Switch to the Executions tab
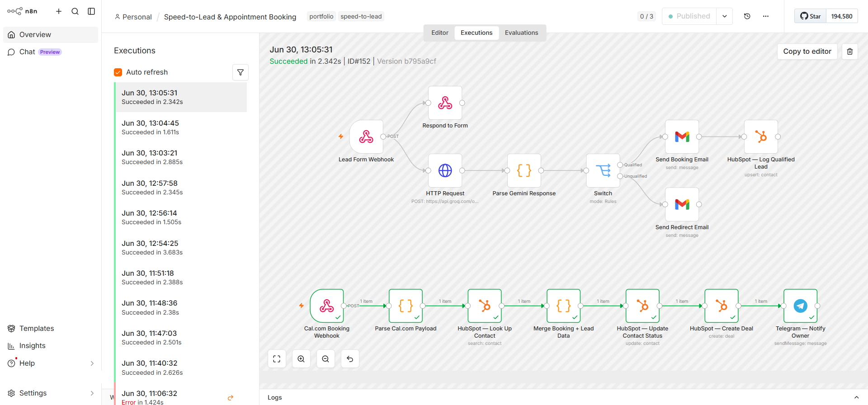Image resolution: width=868 pixels, height=405 pixels. [476, 33]
